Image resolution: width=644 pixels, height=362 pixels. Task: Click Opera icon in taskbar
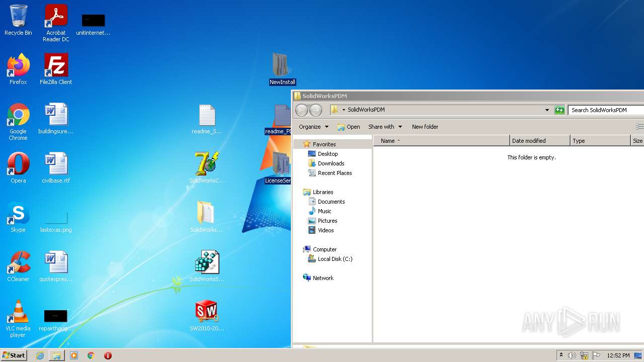tap(108, 355)
